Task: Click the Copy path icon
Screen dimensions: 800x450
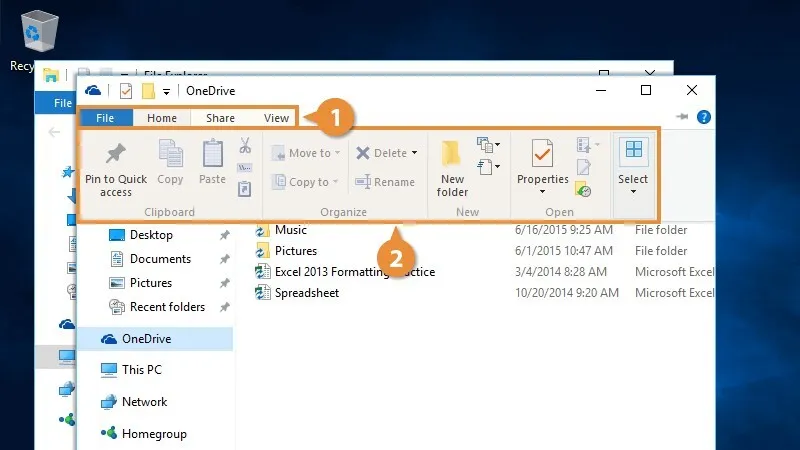Action: 245,167
